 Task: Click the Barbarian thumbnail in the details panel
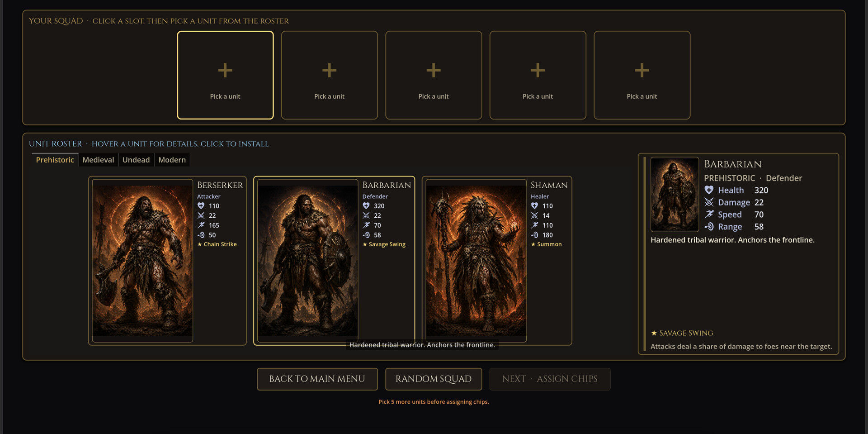click(675, 194)
